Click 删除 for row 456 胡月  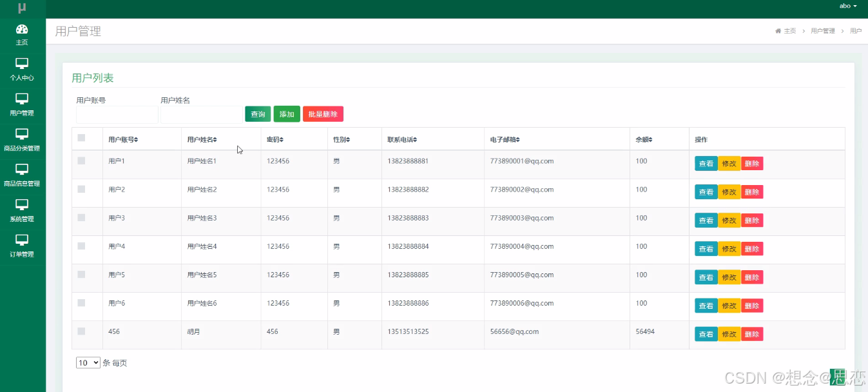coord(752,334)
